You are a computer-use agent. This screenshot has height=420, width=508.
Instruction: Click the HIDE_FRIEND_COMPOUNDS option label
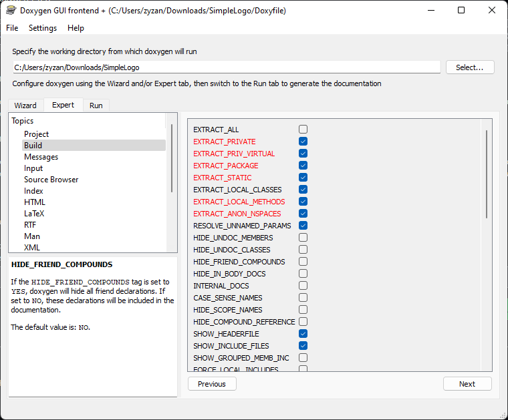[x=239, y=262]
